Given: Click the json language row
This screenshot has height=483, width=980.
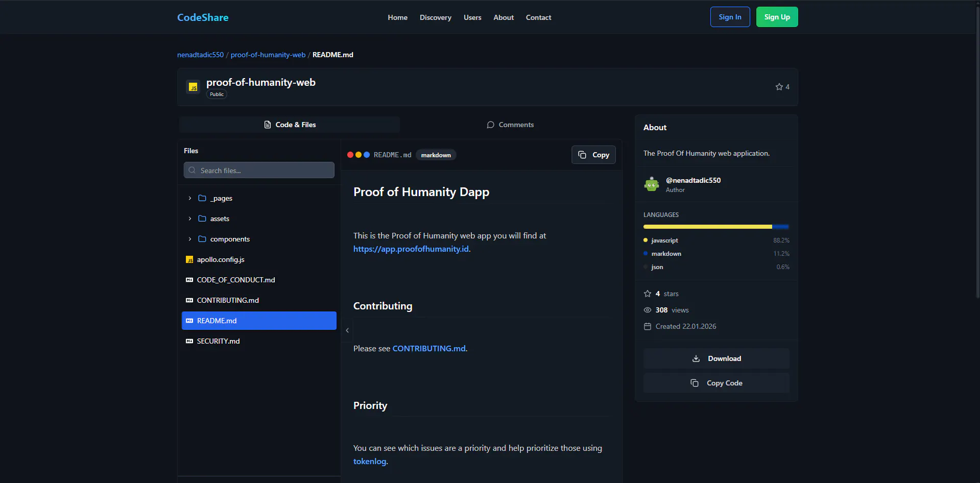Looking at the screenshot, I should tap(716, 267).
